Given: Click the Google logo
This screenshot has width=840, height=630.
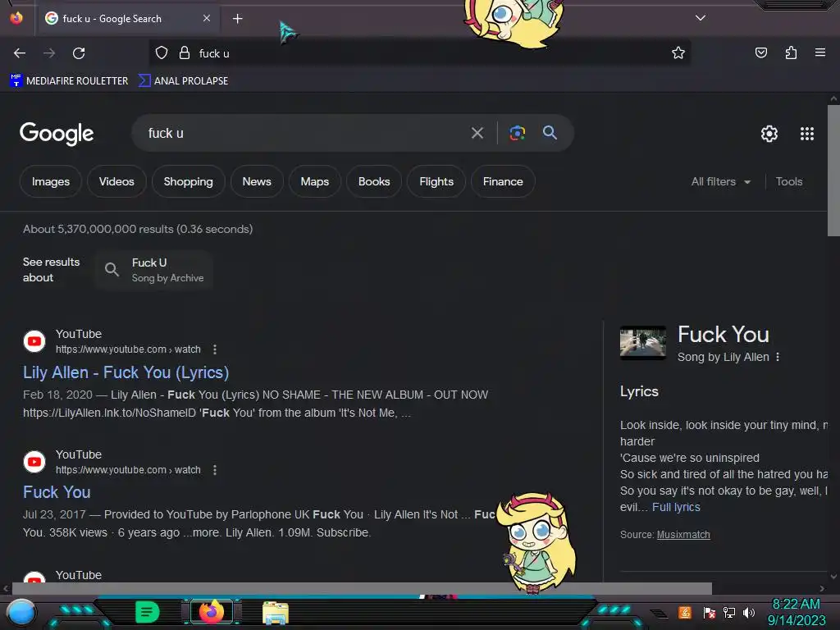Looking at the screenshot, I should (x=57, y=134).
